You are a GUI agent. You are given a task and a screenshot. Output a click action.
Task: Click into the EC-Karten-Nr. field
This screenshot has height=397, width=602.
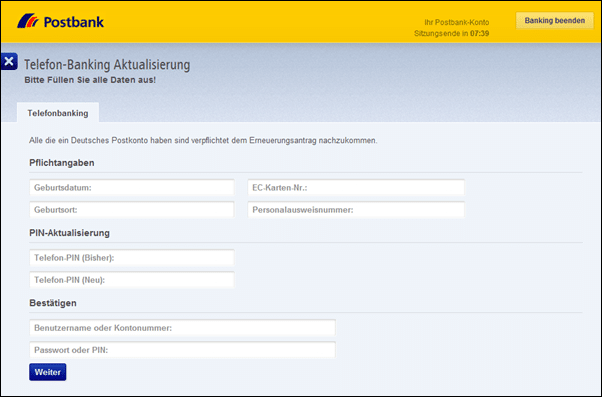tap(356, 188)
